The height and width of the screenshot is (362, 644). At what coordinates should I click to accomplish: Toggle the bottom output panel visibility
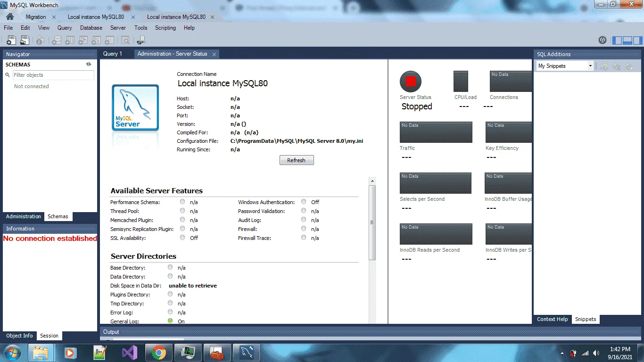coord(627,41)
